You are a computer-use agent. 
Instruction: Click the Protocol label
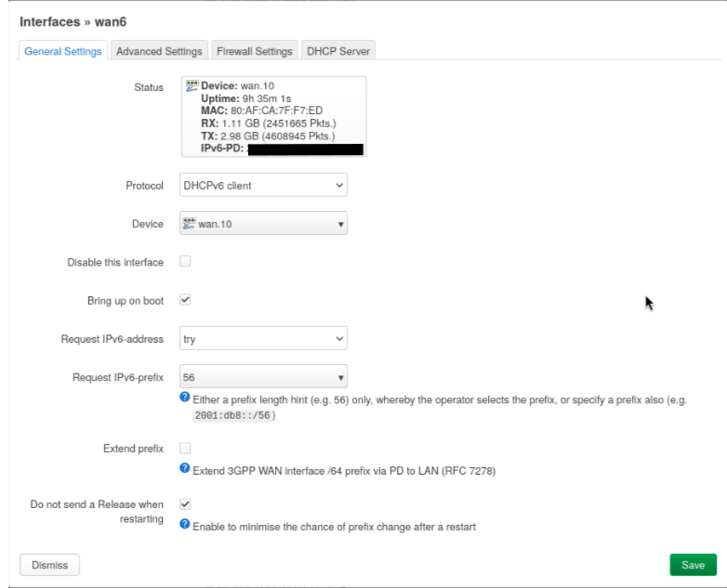pyautogui.click(x=145, y=186)
